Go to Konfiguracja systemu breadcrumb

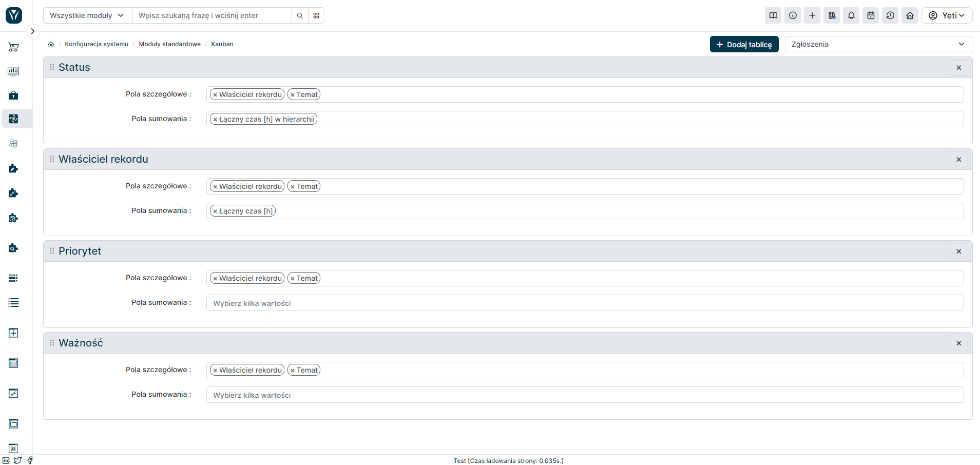(x=97, y=44)
